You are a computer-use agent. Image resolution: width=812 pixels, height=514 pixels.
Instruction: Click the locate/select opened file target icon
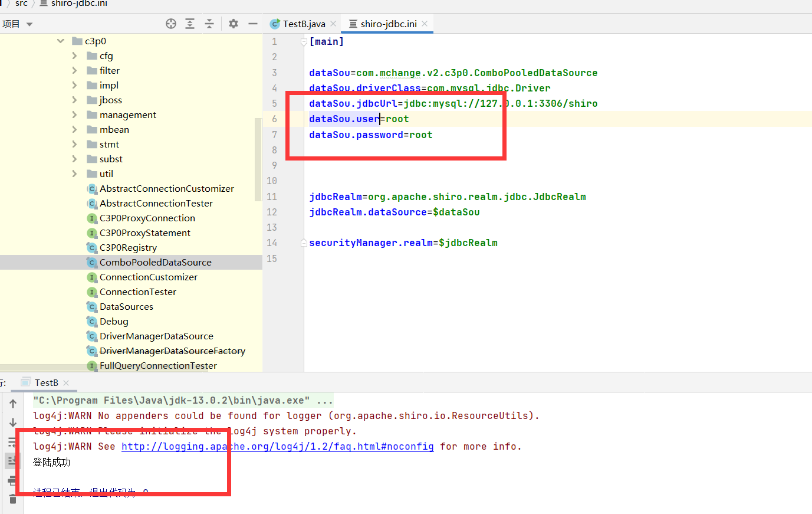coord(171,24)
